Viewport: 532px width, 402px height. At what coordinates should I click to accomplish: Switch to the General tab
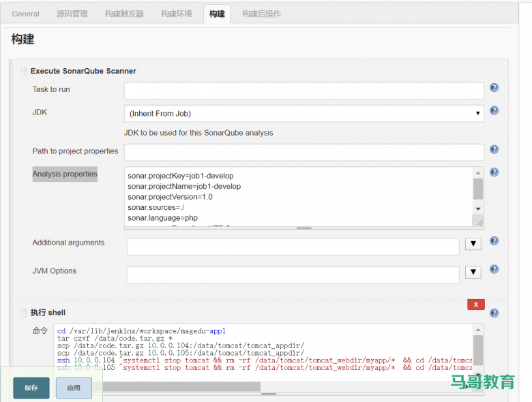25,14
